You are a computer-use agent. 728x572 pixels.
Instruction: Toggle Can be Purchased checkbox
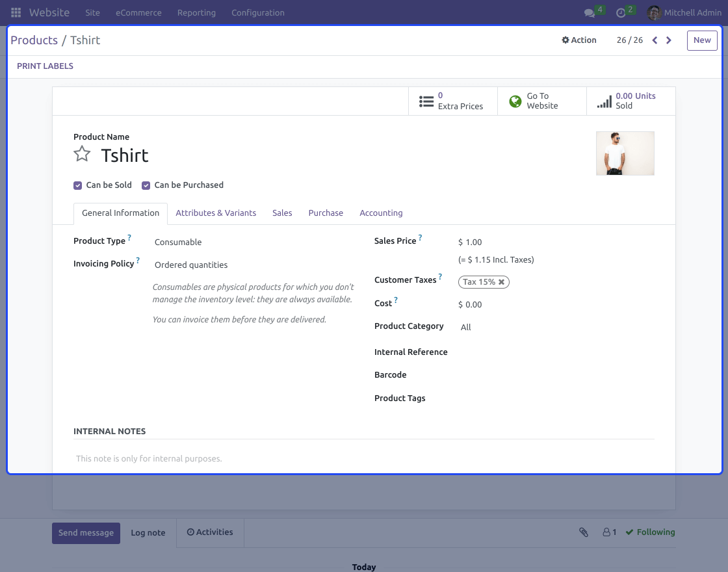tap(146, 185)
